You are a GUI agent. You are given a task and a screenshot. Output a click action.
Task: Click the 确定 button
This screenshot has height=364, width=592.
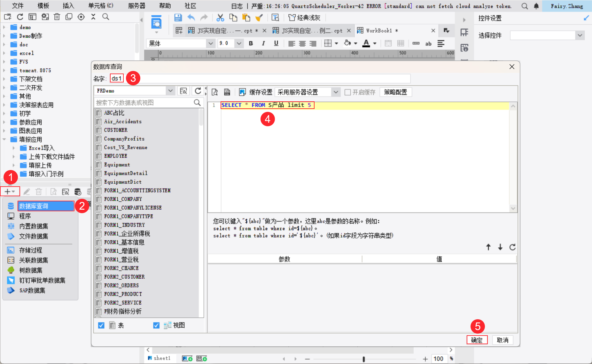477,340
